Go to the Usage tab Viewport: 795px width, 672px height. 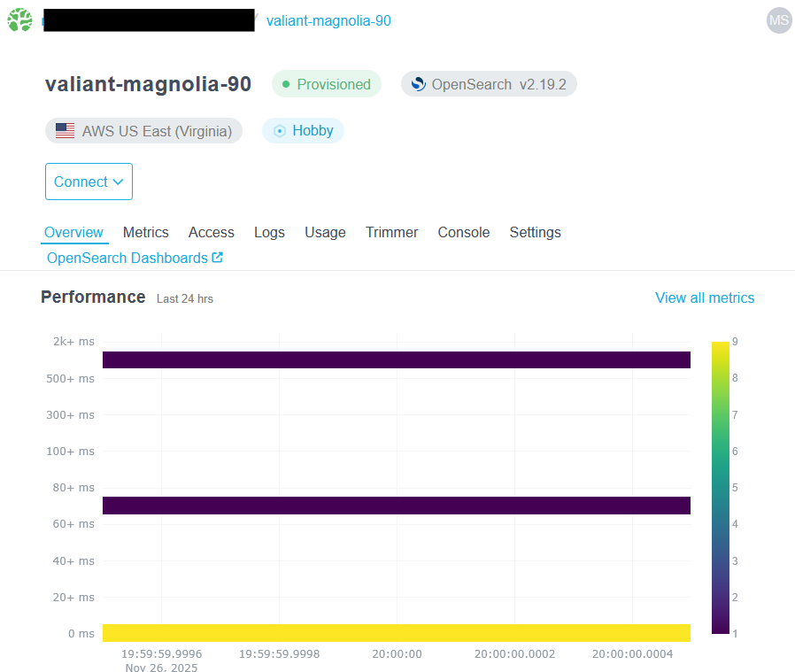(324, 232)
